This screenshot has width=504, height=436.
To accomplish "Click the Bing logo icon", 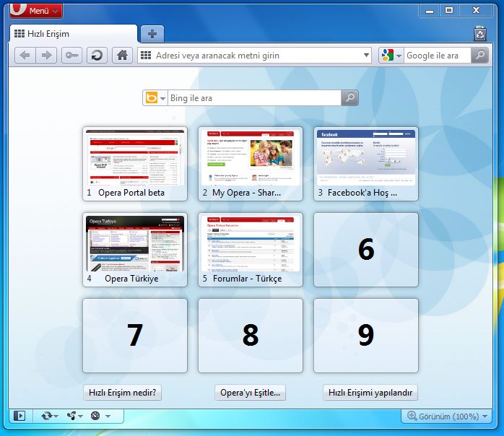I will pyautogui.click(x=152, y=97).
